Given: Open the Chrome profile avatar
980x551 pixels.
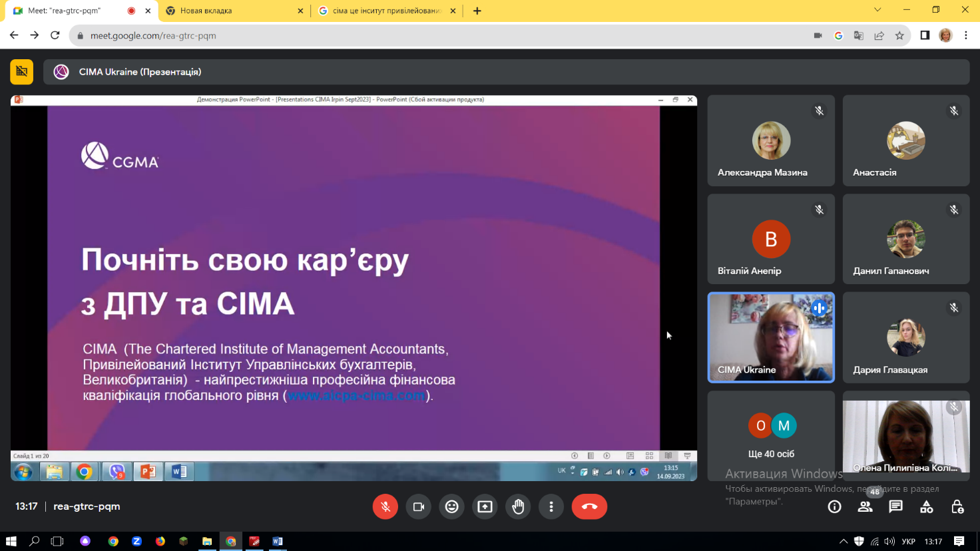Looking at the screenshot, I should click(945, 35).
